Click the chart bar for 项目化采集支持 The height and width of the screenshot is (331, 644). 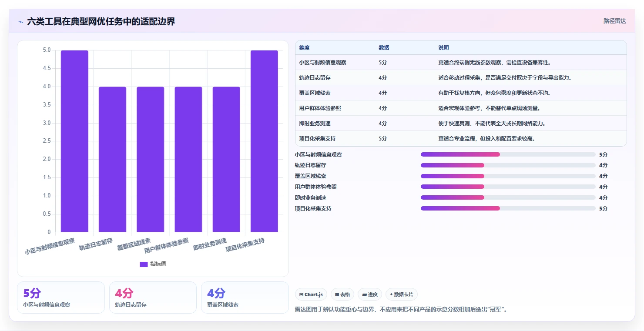[x=264, y=141]
